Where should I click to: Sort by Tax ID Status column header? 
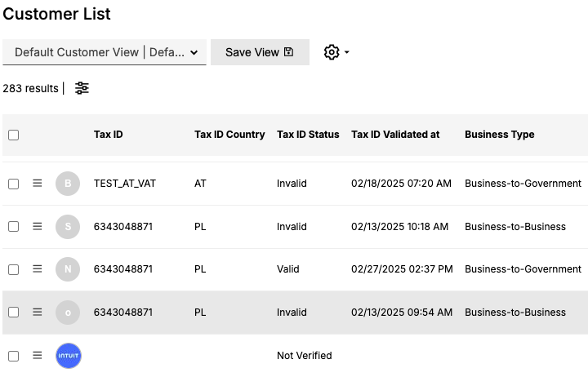308,135
